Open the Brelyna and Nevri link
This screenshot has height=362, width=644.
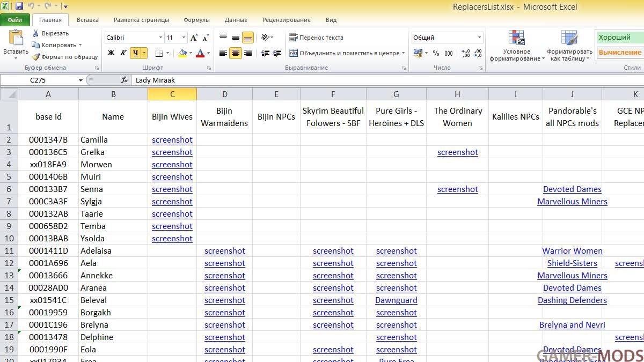572,324
